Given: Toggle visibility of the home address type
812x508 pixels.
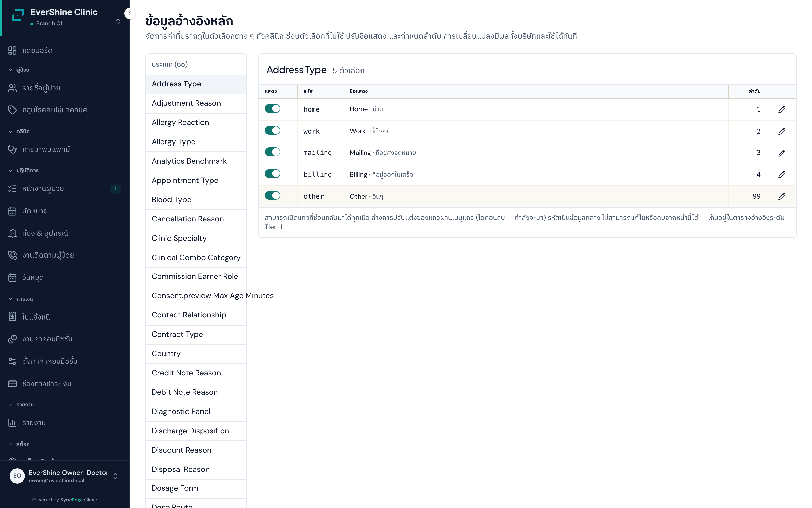Looking at the screenshot, I should pos(272,108).
